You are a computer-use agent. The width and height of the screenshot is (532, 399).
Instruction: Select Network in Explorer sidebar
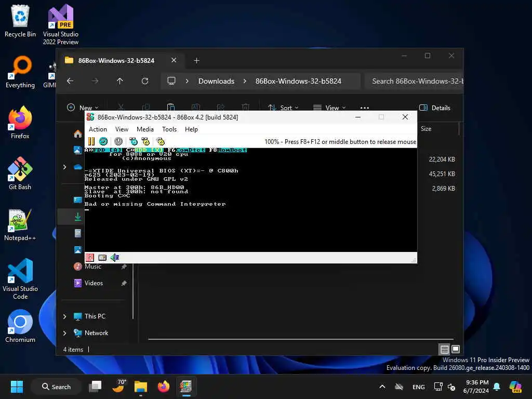[x=96, y=333]
